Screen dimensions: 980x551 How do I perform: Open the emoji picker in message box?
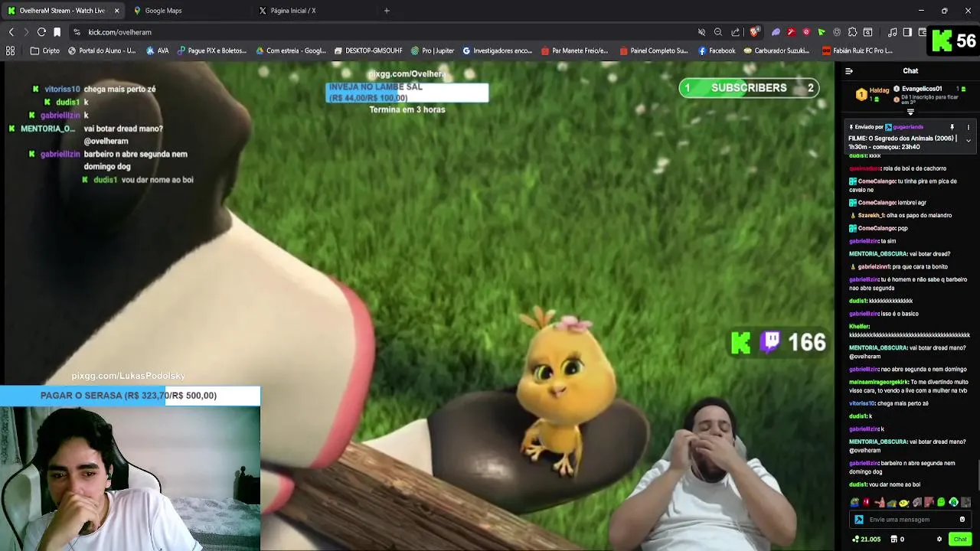tap(962, 520)
